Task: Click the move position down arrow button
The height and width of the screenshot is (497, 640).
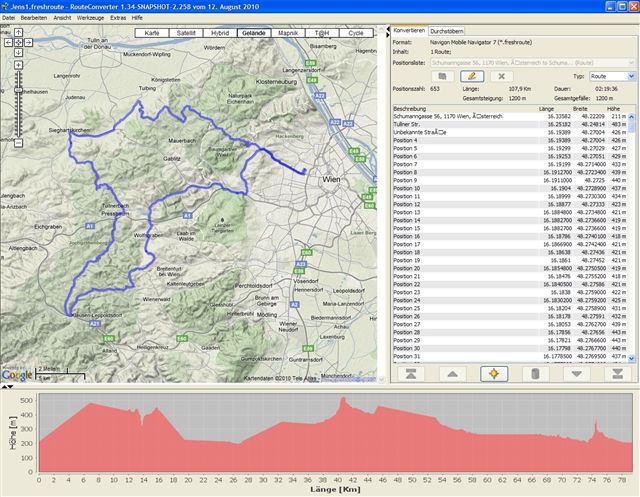Action: pyautogui.click(x=575, y=373)
